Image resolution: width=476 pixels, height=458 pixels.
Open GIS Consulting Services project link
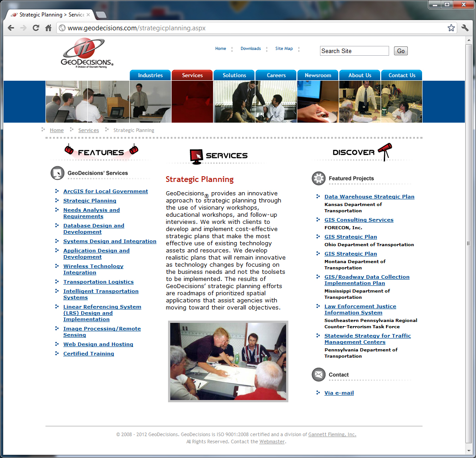[x=359, y=219]
